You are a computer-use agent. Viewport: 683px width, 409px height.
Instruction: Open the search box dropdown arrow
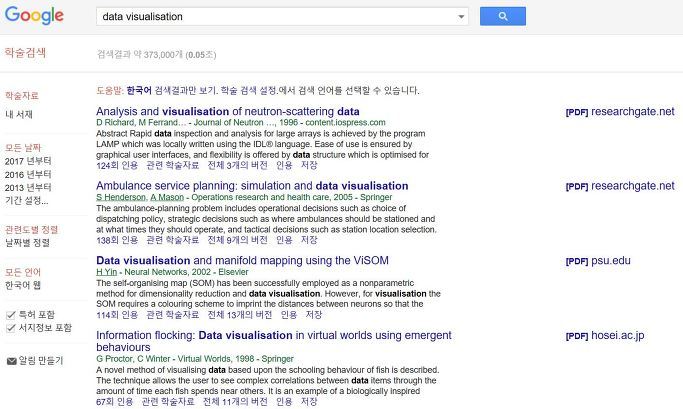point(461,17)
